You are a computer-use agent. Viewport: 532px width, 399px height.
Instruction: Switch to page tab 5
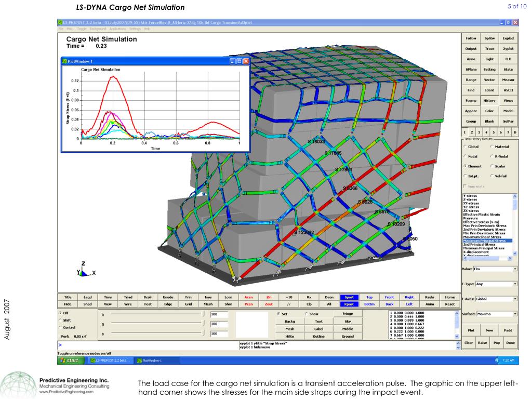494,132
